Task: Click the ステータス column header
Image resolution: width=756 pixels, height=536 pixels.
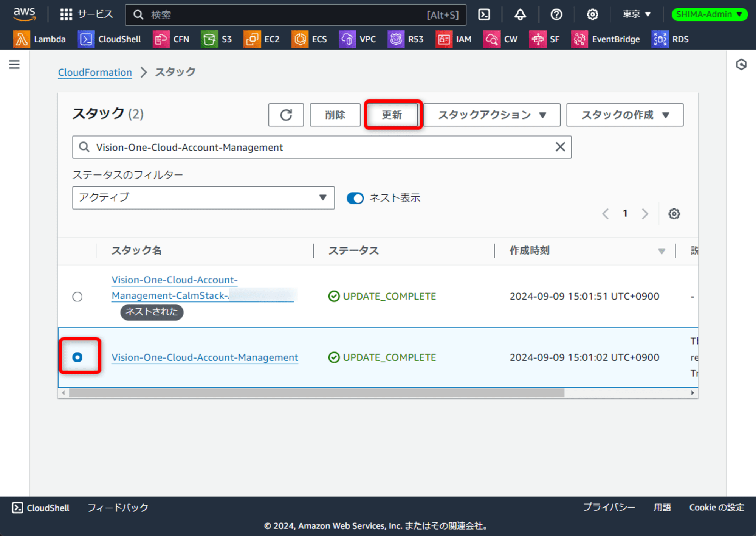Action: click(353, 250)
